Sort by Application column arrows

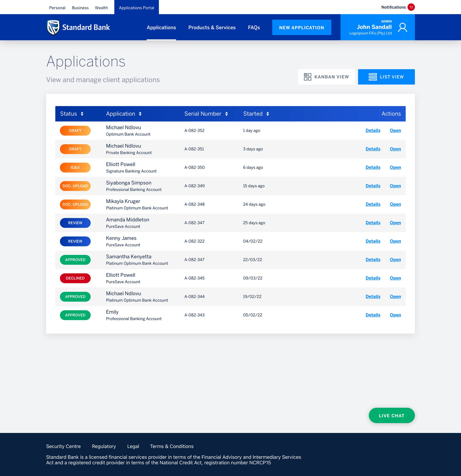click(140, 114)
